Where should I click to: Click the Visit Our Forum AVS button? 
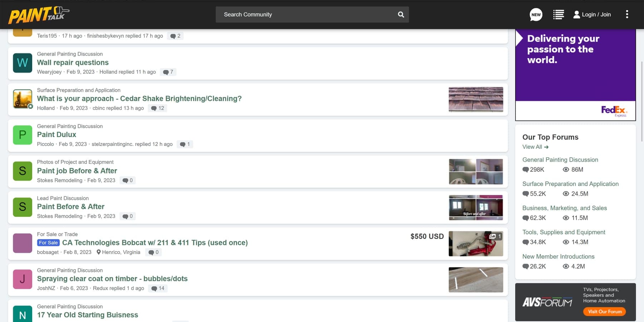pyautogui.click(x=605, y=312)
